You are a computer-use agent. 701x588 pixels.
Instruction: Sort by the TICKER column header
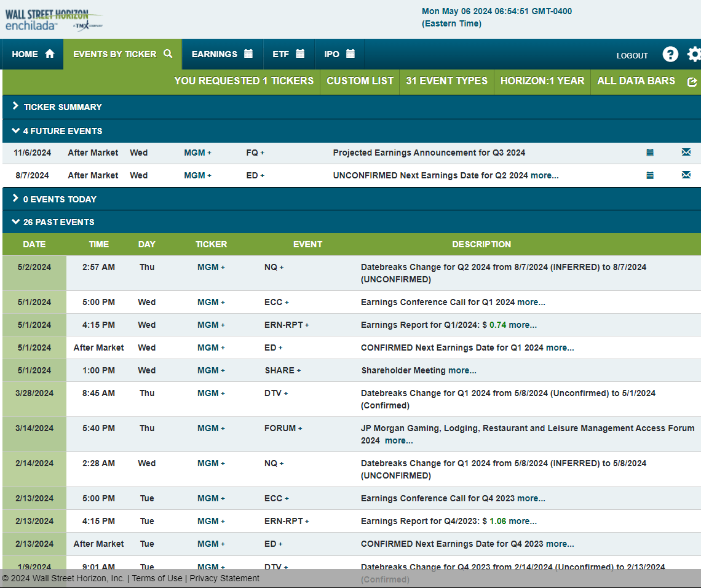[211, 244]
